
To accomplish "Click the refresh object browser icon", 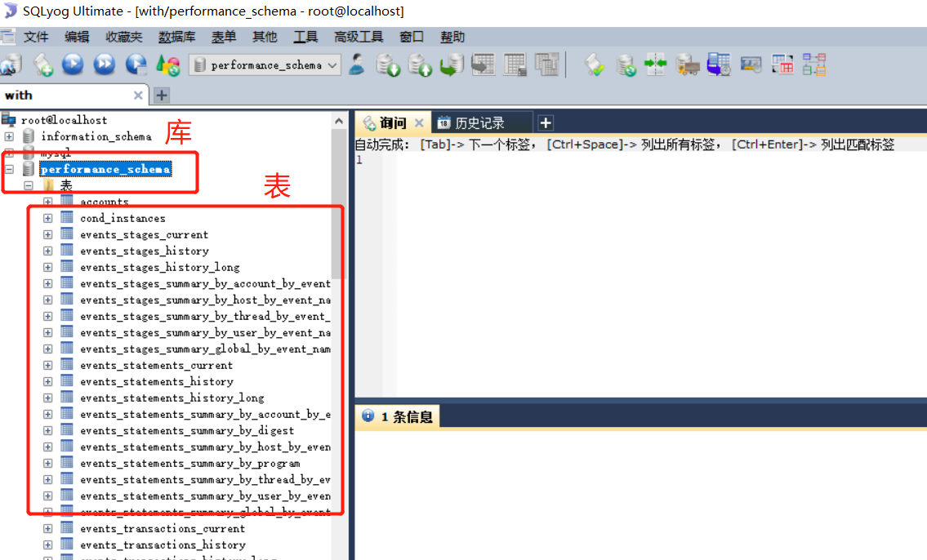I will [168, 64].
